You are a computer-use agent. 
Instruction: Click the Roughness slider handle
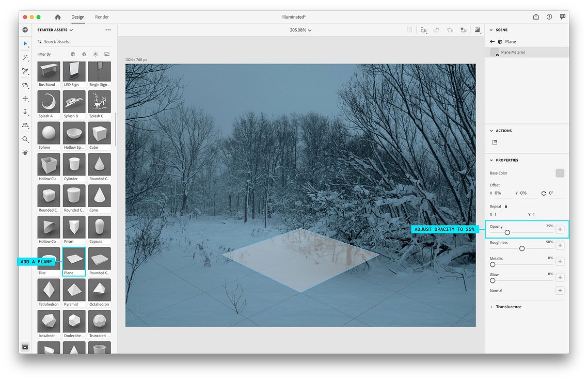521,248
